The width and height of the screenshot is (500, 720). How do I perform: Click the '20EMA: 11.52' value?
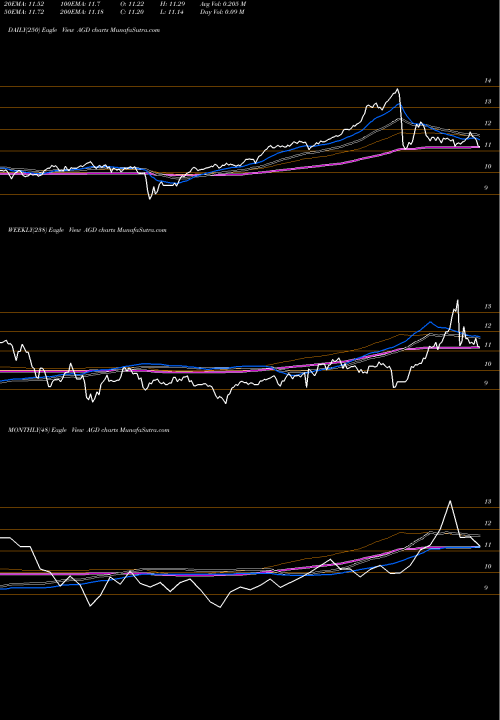pyautogui.click(x=22, y=4)
